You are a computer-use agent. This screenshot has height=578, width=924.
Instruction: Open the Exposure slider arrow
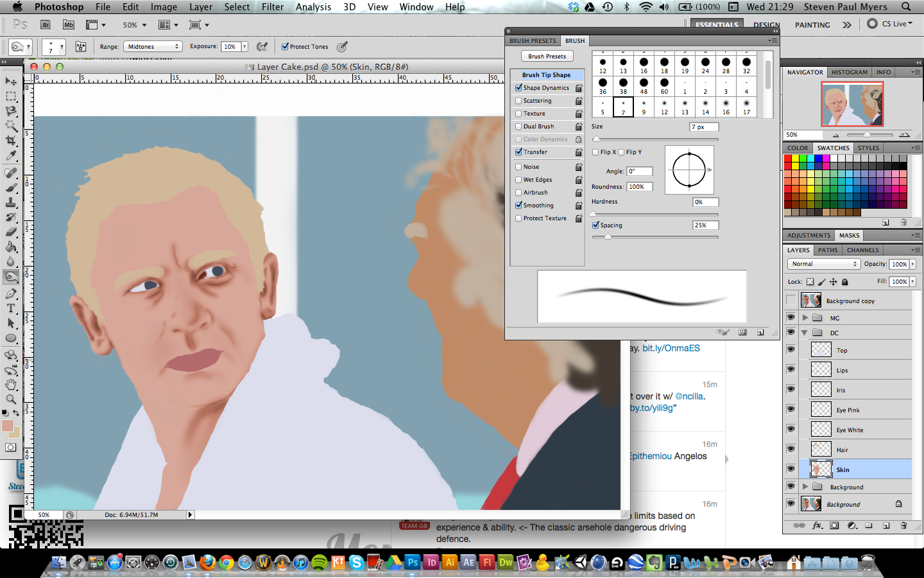point(244,46)
